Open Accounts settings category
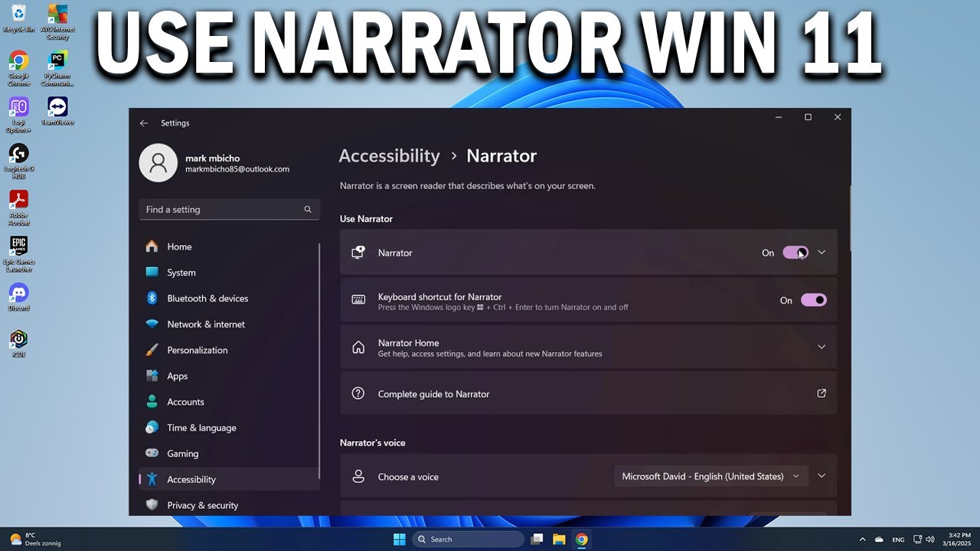The image size is (980, 551). [x=229, y=402]
